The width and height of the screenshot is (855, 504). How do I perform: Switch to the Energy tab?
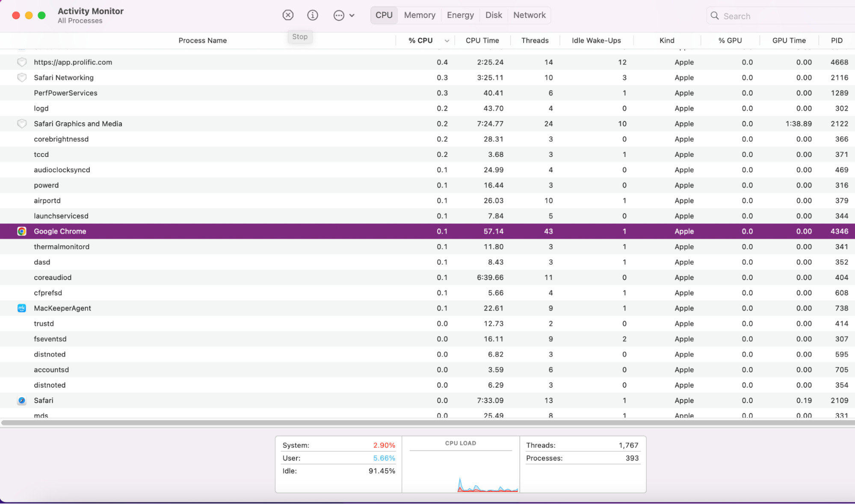[460, 15]
